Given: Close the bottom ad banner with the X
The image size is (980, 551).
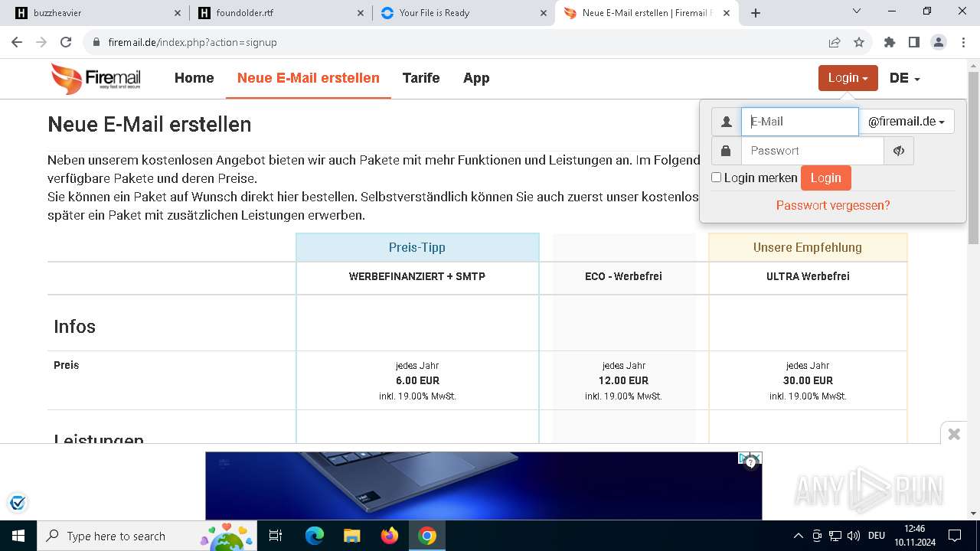Looking at the screenshot, I should click(954, 434).
